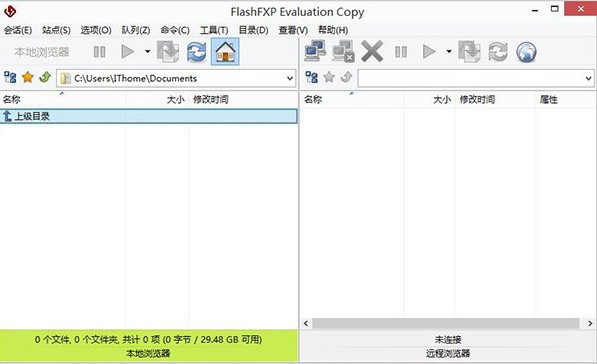
Task: Open the 队列(Z) menu
Action: click(136, 30)
